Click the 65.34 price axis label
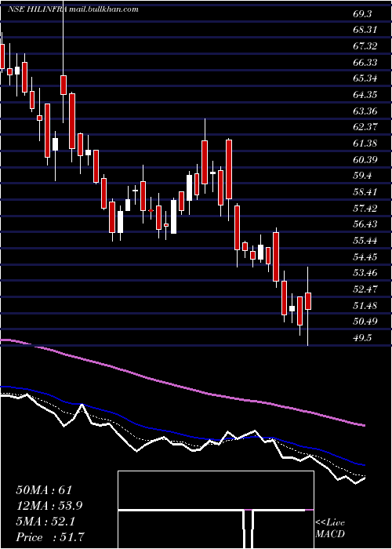 365,78
